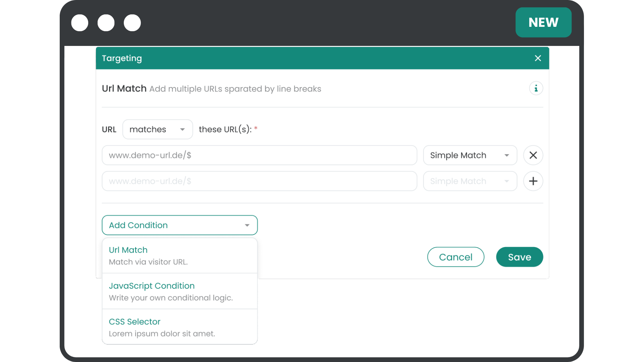644x362 pixels.
Task: Click the 'these URL(s):' label
Action: click(x=225, y=129)
